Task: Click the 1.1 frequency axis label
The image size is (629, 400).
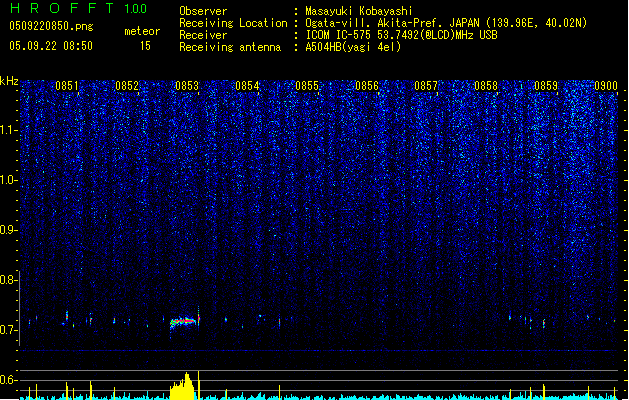Action: tap(8, 130)
